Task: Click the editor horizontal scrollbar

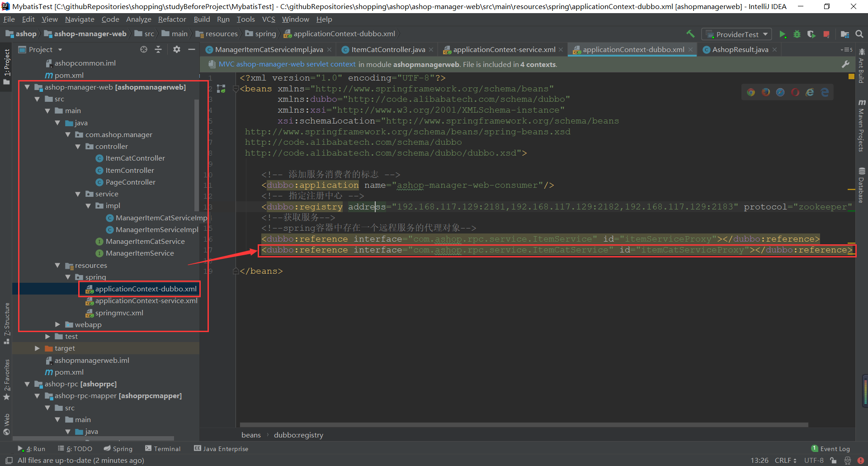Action: [x=524, y=425]
